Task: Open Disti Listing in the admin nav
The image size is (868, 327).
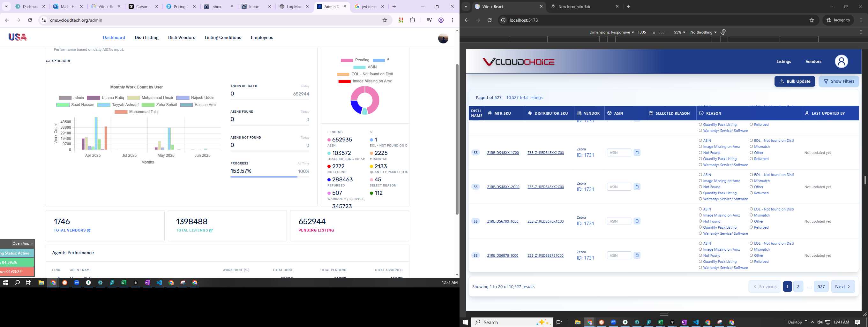Action: pyautogui.click(x=146, y=37)
